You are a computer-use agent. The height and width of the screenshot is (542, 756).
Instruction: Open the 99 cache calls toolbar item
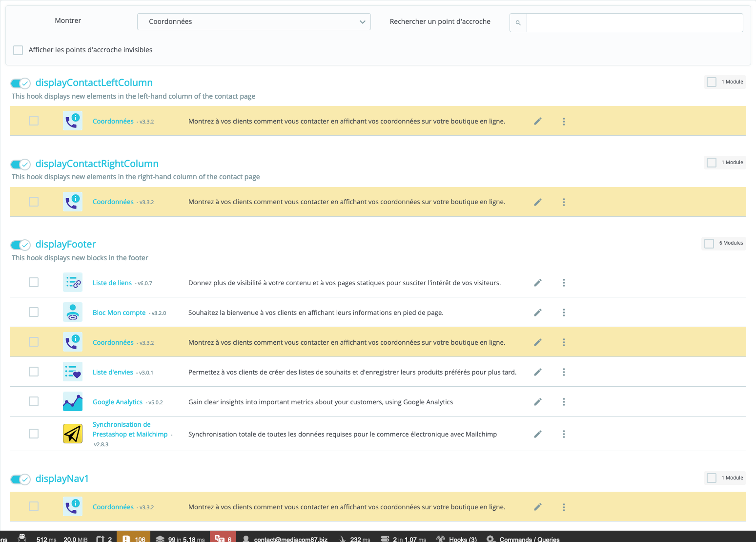coord(180,537)
